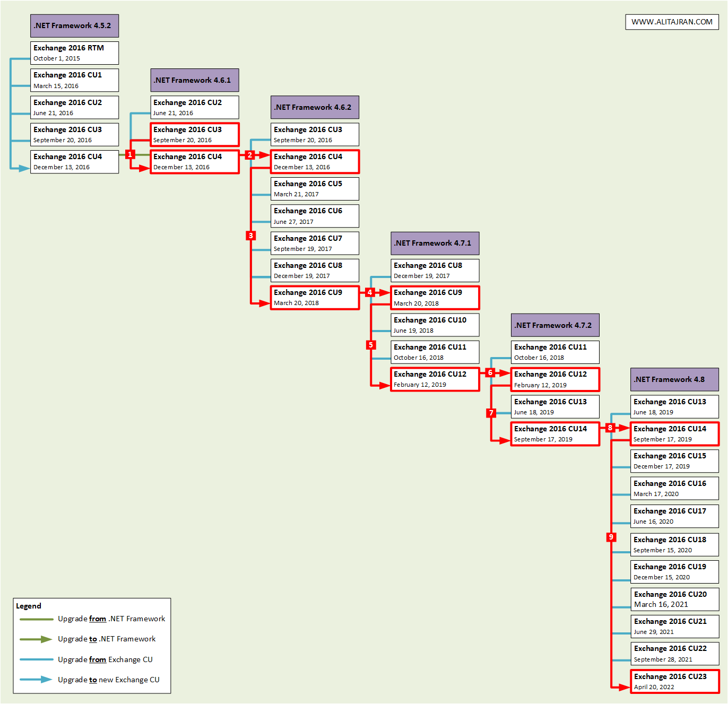Viewport: 728px width, 704px height.
Task: Click Exchange 2016 CU2 under .NET Framework 4.6.1
Action: click(195, 107)
